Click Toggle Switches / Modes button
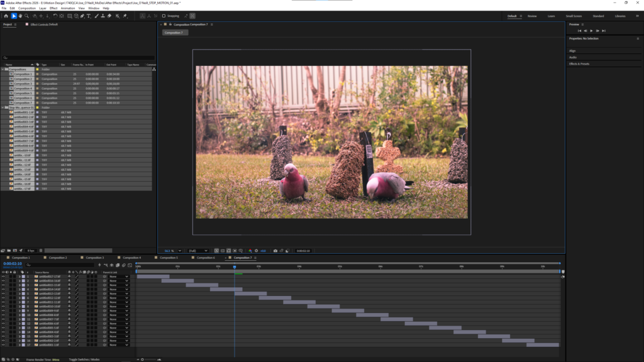 [84, 359]
